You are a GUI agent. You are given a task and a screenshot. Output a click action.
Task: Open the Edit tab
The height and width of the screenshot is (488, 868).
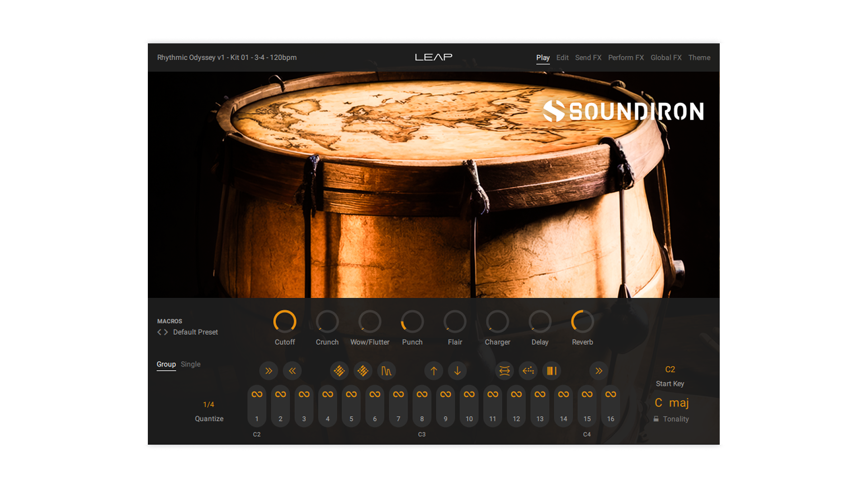click(562, 58)
